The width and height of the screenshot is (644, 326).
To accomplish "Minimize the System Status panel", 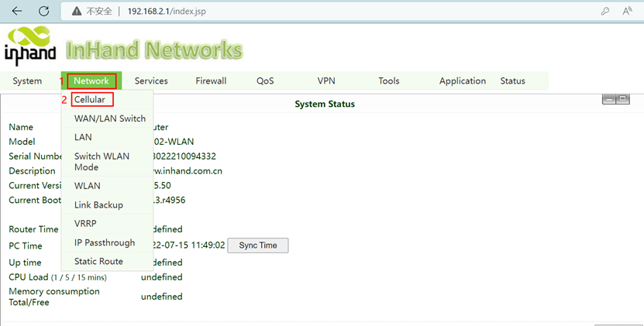I will [609, 99].
